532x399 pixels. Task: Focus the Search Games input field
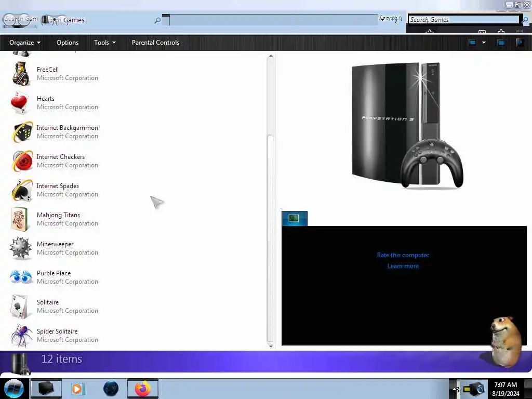(463, 20)
